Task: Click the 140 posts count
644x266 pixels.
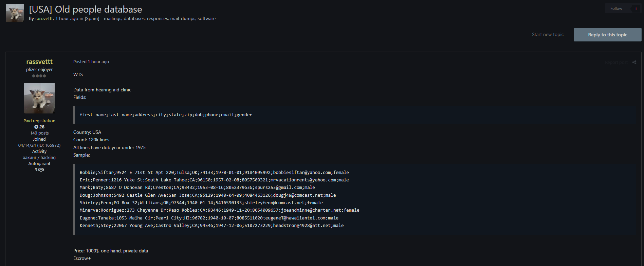Action: (39, 133)
